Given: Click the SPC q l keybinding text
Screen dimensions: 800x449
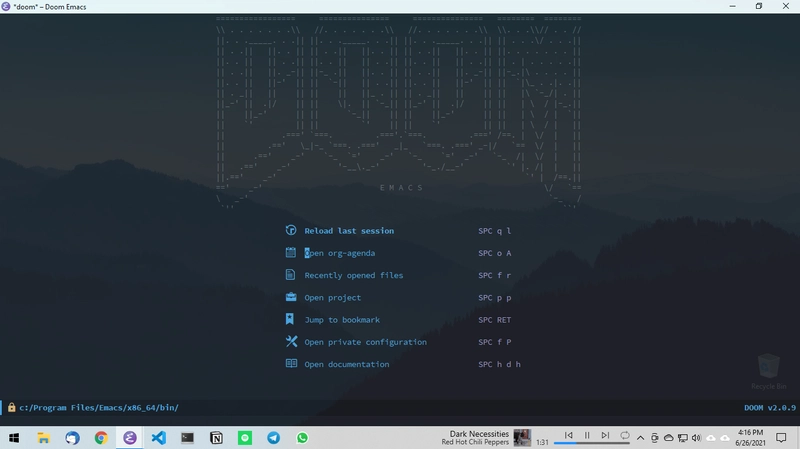Looking at the screenshot, I should click(494, 231).
